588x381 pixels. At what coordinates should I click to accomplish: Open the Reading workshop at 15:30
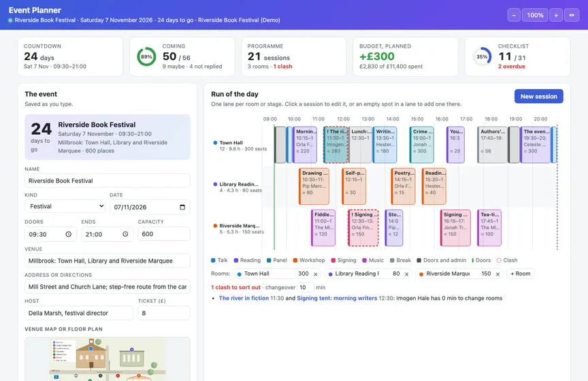[x=434, y=186]
